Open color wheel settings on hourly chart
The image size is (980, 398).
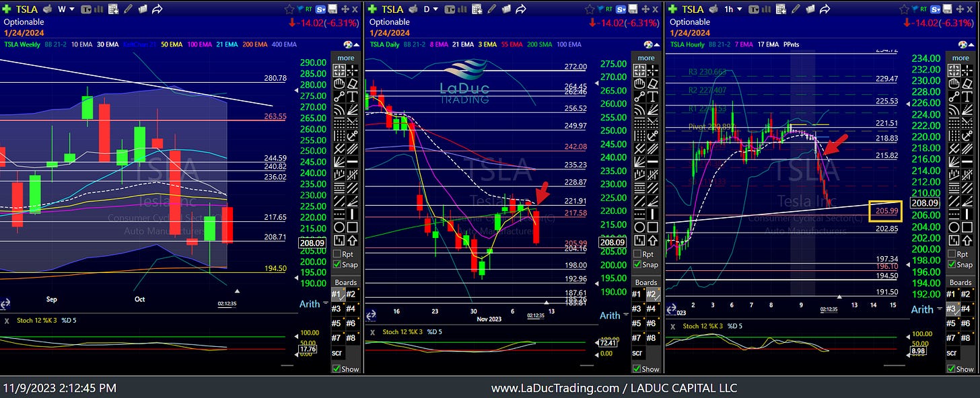click(962, 44)
